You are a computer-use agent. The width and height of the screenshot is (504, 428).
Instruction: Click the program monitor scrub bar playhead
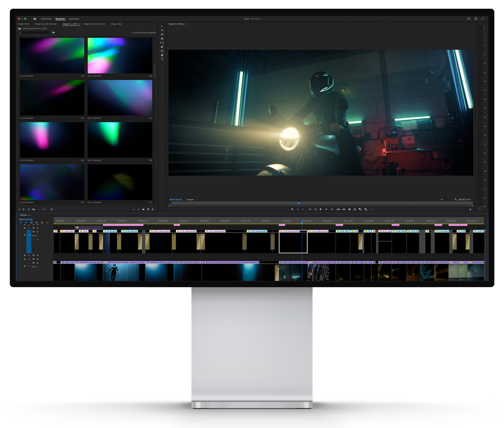click(299, 203)
